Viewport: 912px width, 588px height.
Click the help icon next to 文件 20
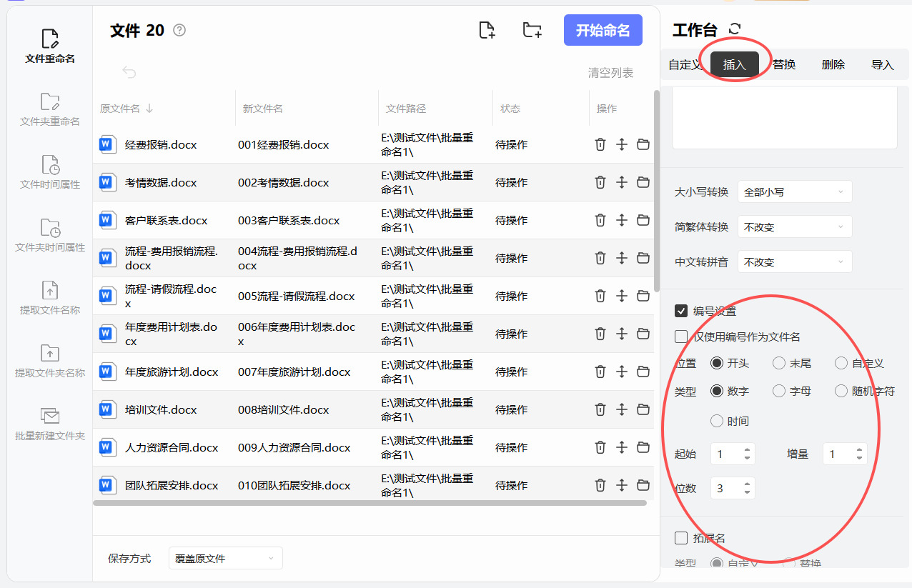[179, 30]
